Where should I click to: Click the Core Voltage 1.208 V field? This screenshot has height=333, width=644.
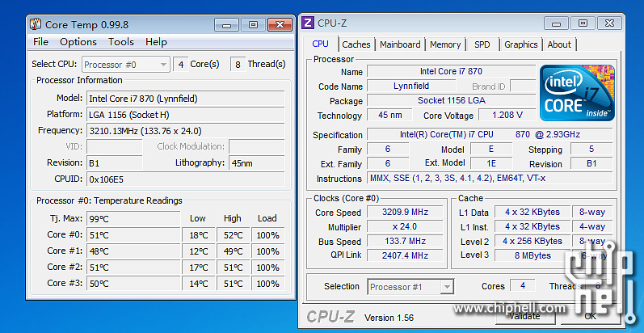tap(507, 115)
